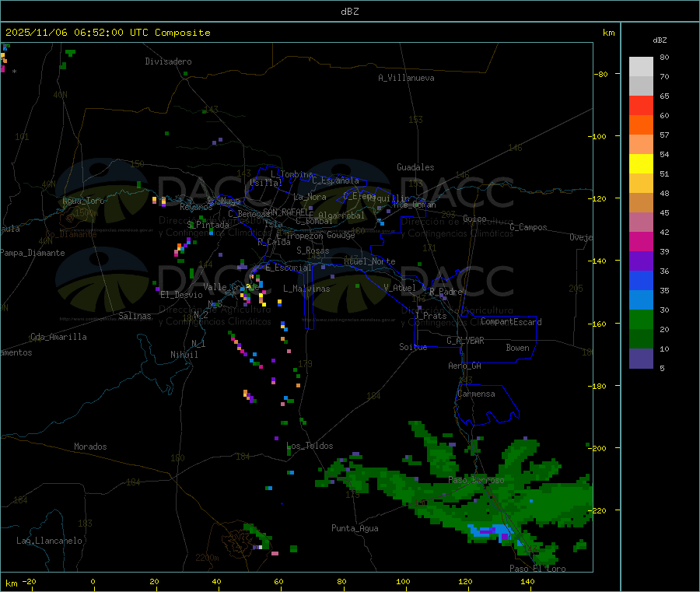
Task: Click the L_Malvinas place label
Action: pos(306,289)
